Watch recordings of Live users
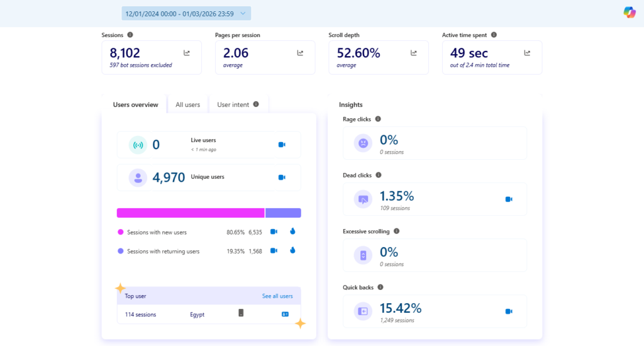Viewport: 644px width, 346px height. (x=282, y=145)
